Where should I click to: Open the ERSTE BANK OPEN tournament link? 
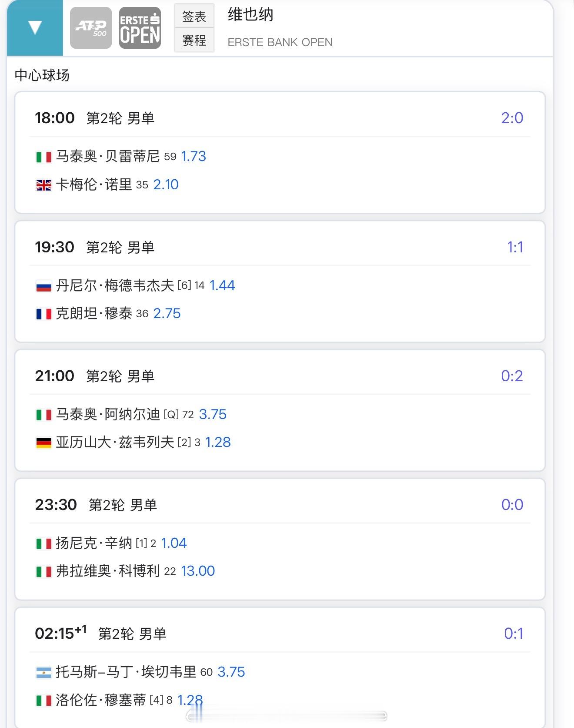click(280, 42)
